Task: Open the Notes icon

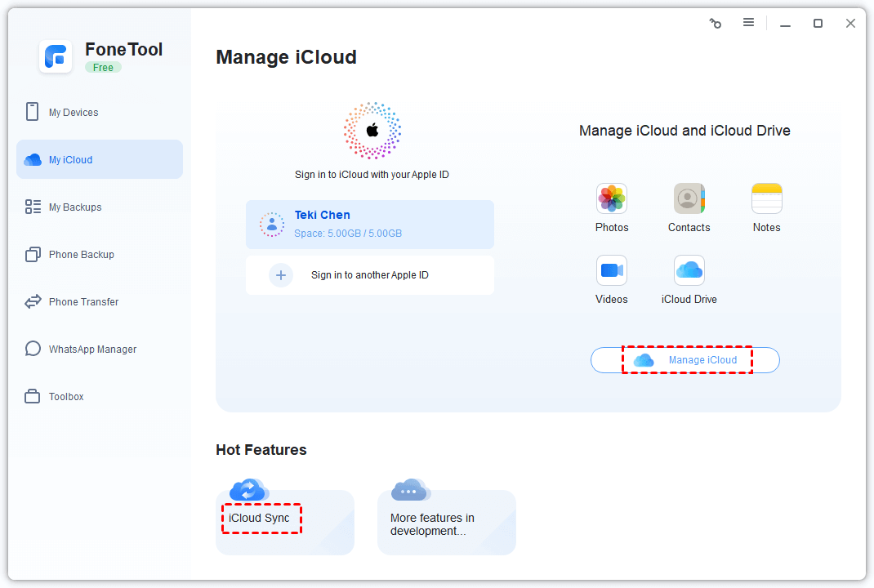Action: 766,198
